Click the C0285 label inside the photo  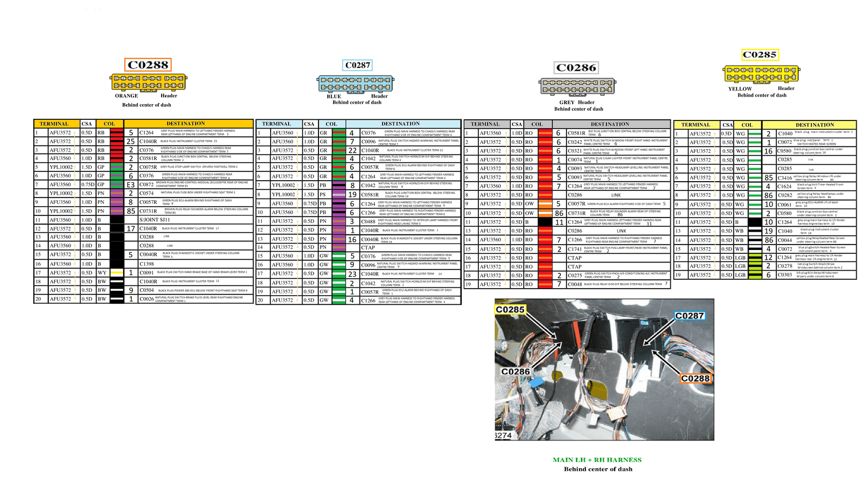click(x=510, y=310)
